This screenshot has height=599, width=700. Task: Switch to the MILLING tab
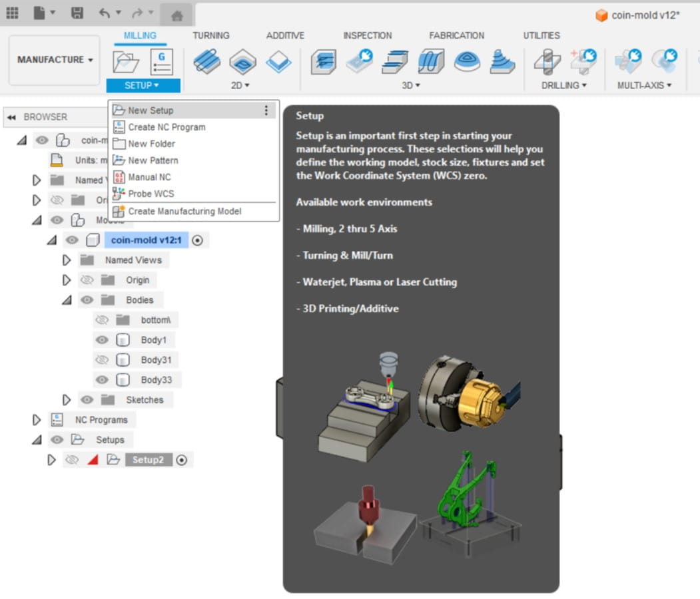[140, 36]
